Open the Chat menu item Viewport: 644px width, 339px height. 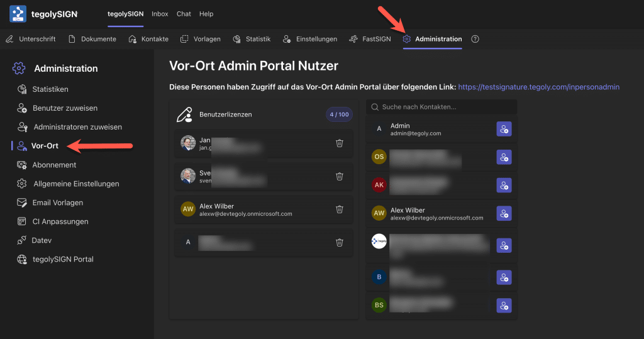(184, 14)
